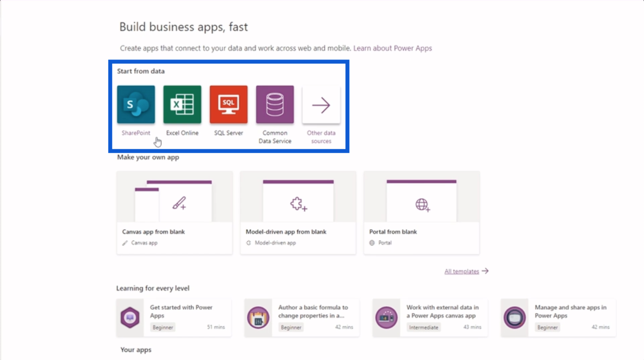Open the All templates link
644x360 pixels.
coord(462,271)
